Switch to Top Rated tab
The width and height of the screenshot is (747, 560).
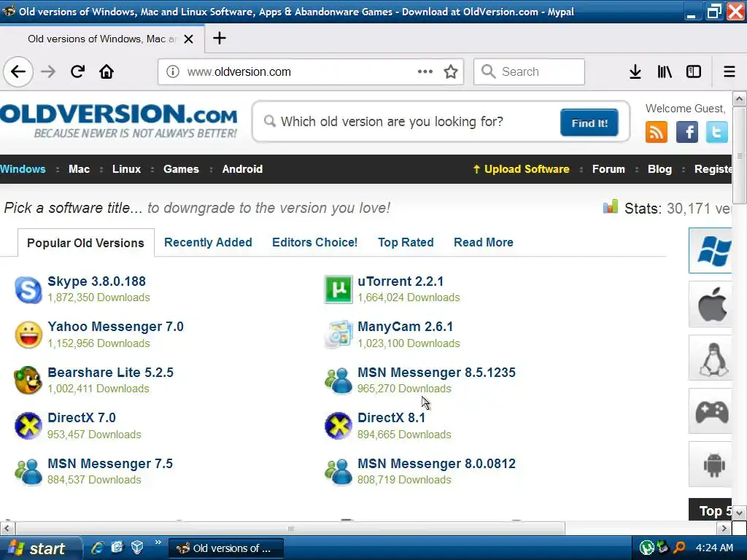pyautogui.click(x=406, y=242)
